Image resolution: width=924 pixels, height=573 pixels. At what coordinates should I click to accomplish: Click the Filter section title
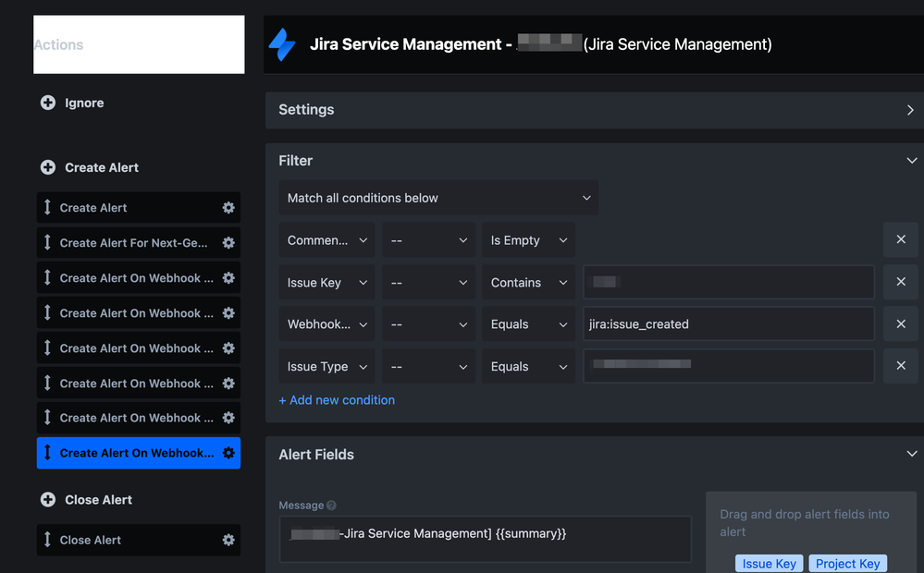(295, 161)
